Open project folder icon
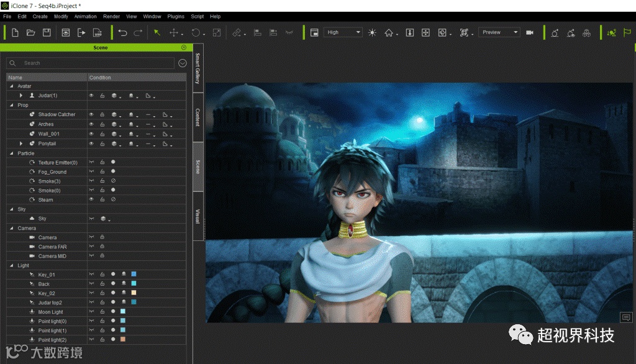Image resolution: width=636 pixels, height=364 pixels. point(31,33)
